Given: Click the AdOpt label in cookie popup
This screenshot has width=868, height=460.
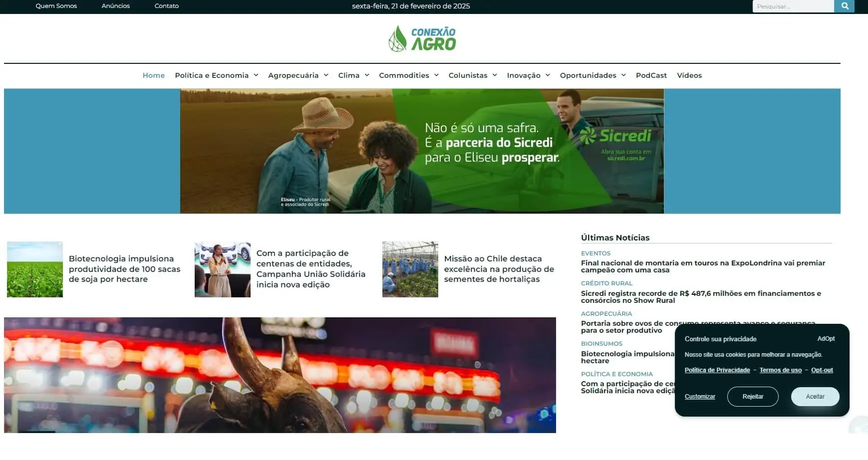Looking at the screenshot, I should (x=826, y=339).
